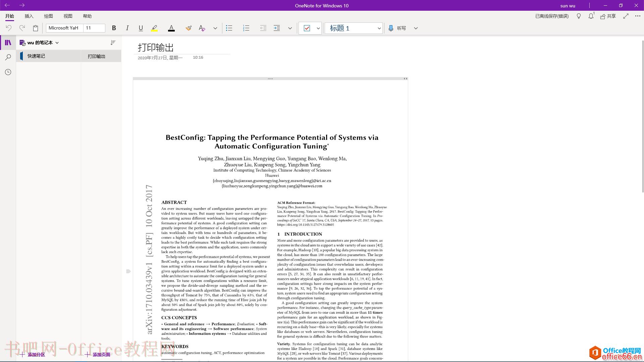Click the printed PDF page image
Image resolution: width=644 pixels, height=362 pixels.
(270, 221)
